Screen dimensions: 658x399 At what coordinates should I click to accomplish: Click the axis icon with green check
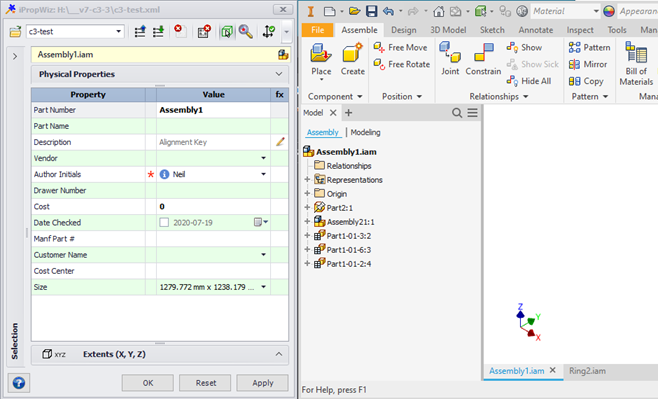[x=269, y=31]
